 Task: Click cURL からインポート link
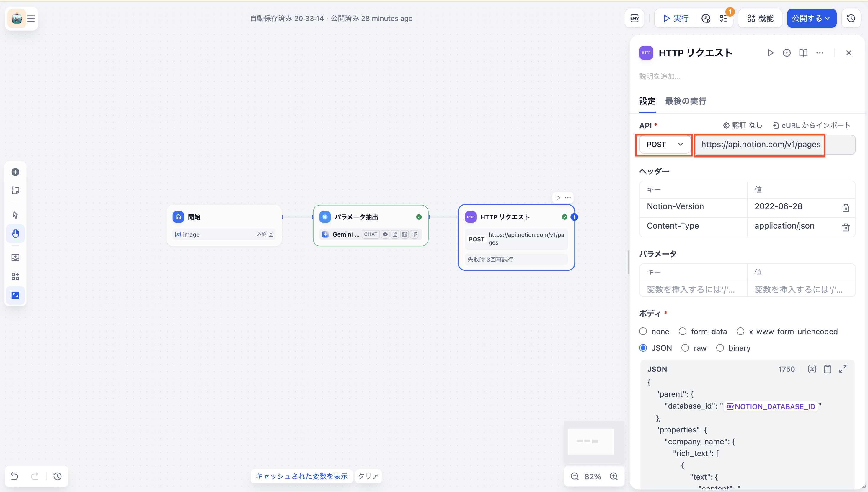coord(811,125)
